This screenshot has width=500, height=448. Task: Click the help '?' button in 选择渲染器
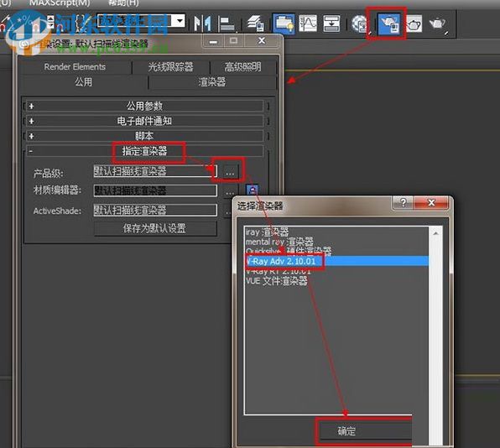(403, 202)
